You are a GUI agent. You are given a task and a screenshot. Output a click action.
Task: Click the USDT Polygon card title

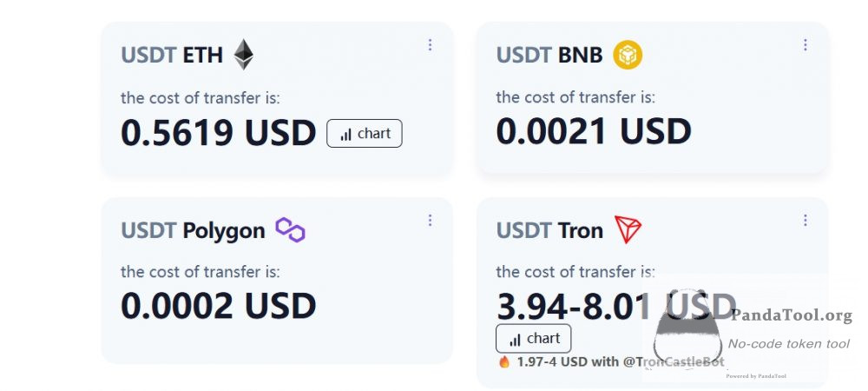[193, 230]
